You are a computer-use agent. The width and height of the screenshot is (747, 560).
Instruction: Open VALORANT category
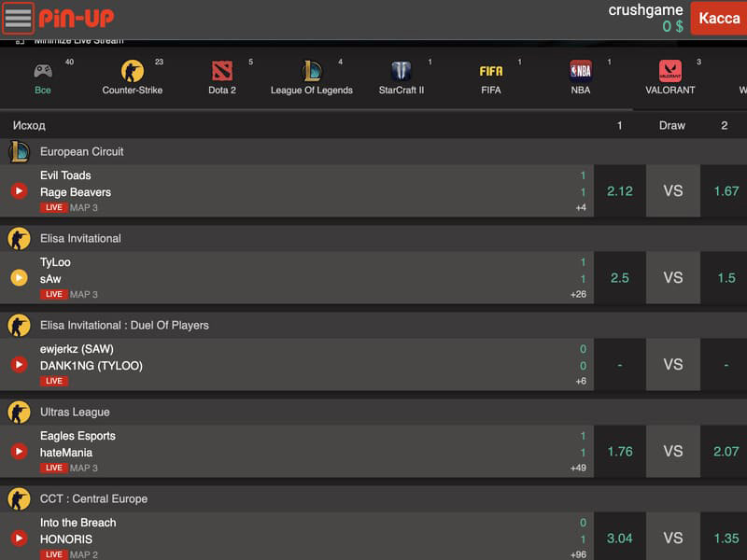pos(669,77)
